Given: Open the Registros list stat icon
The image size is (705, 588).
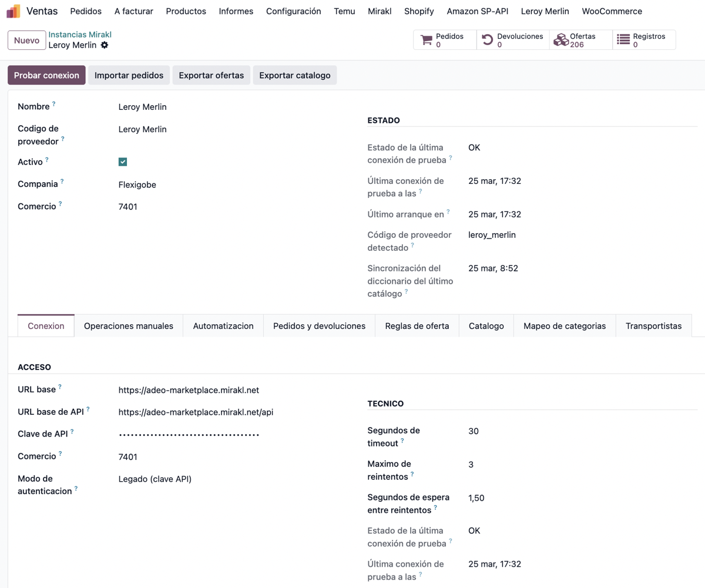Looking at the screenshot, I should point(623,40).
